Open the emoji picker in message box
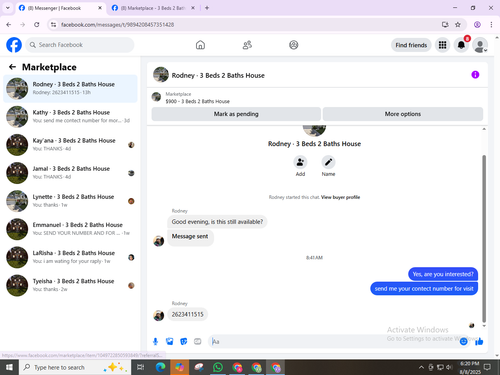This screenshot has height=375, width=500. pos(463,341)
